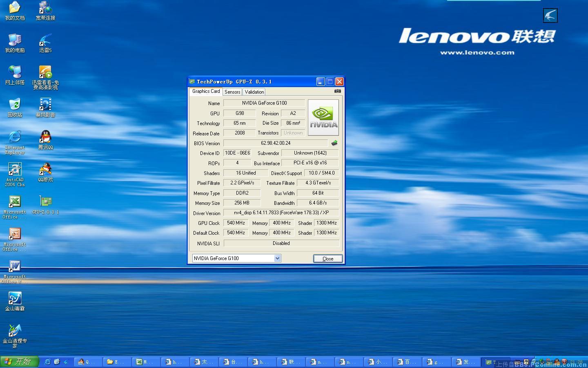Click the Close button in GPU-Z
Viewport: 588px width, 368px height.
click(328, 258)
